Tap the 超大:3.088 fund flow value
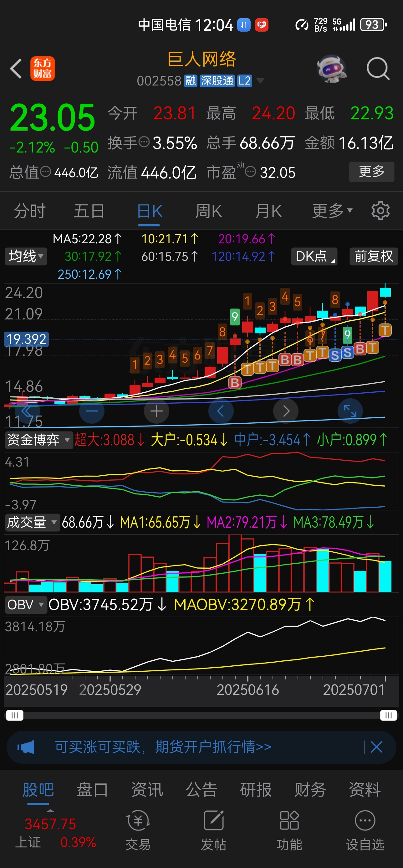403x868 pixels. [109, 440]
